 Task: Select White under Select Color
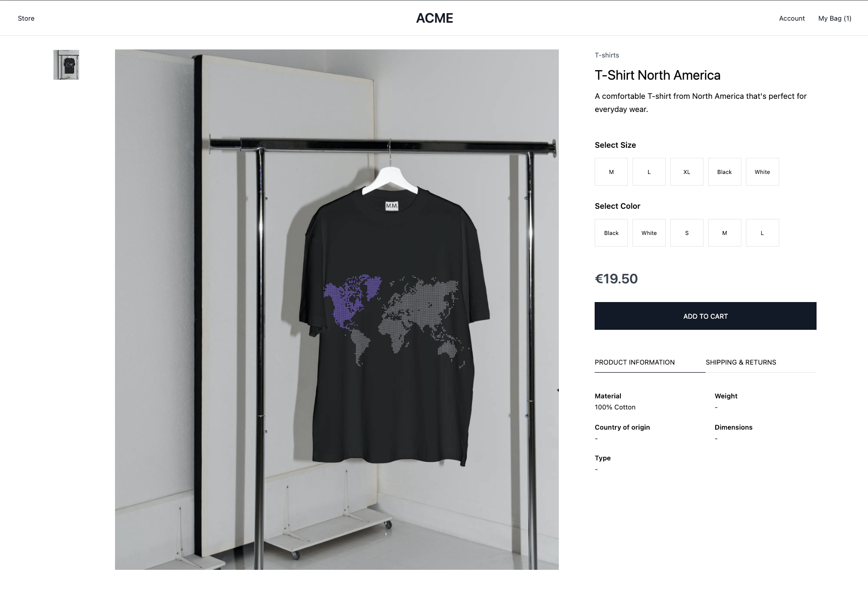tap(649, 233)
